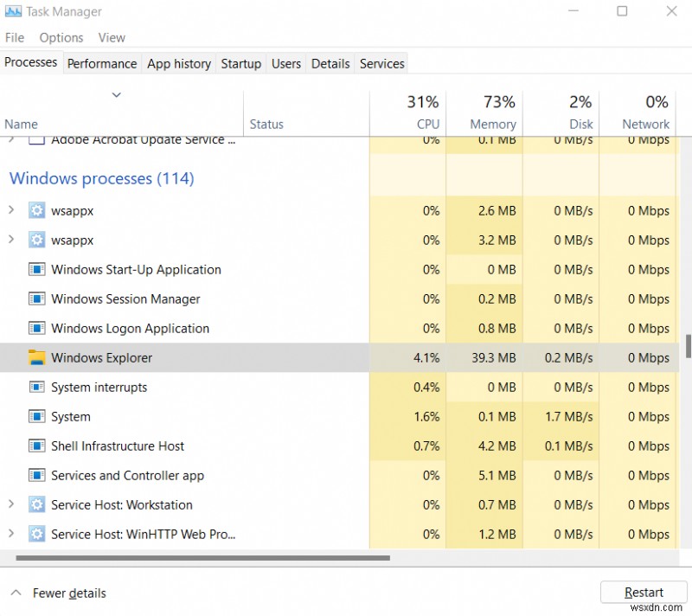692x616 pixels.
Task: Select the Windows Explorer folder icon
Action: (35, 357)
